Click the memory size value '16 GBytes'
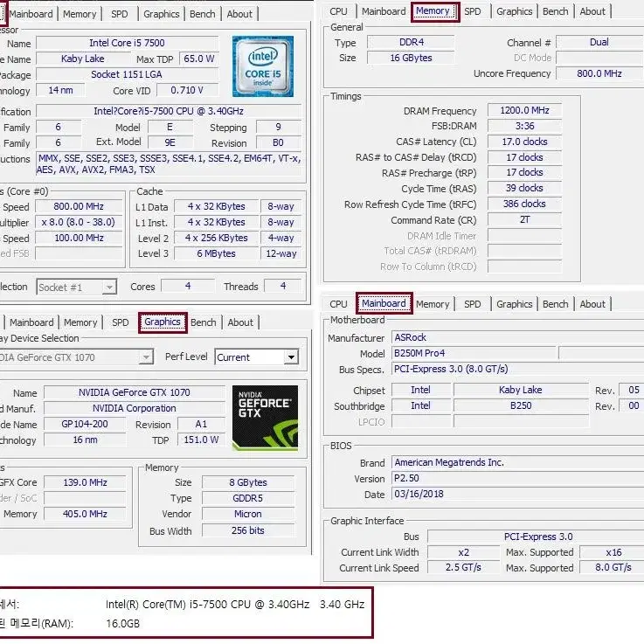Screen dimensions: 644x644 click(411, 58)
